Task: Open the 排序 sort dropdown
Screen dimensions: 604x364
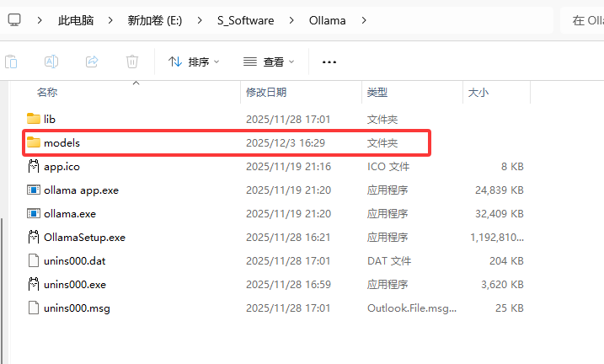Action: pyautogui.click(x=194, y=62)
